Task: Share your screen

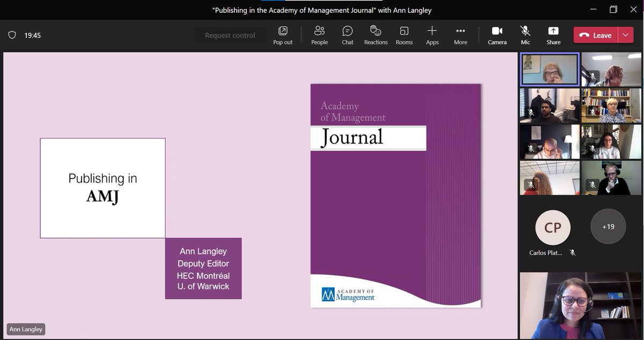Action: pos(553,35)
